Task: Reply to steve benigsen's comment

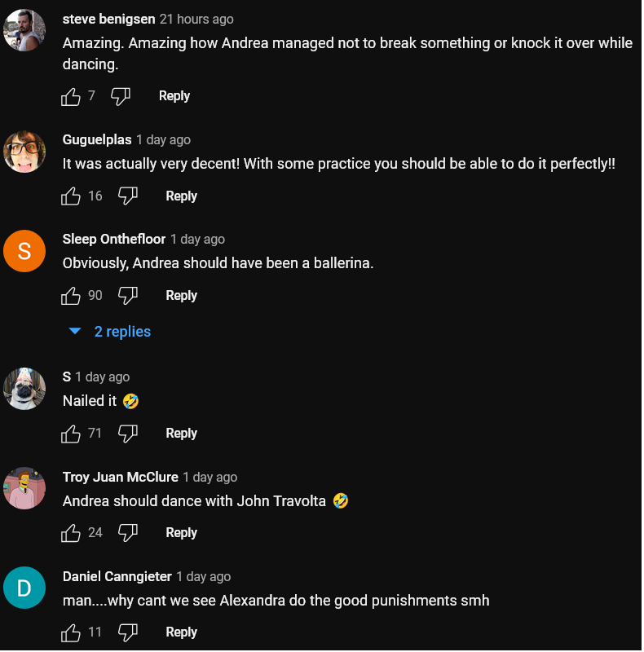Action: click(x=174, y=96)
